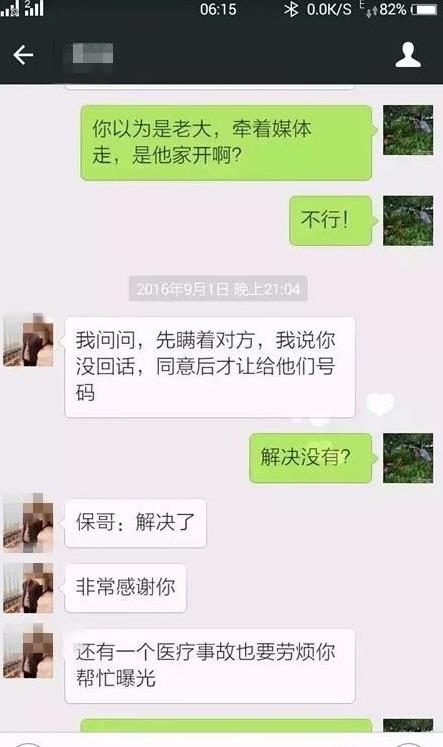The image size is (443, 747).
Task: Tap the battery indicator in status bar
Action: [424, 9]
